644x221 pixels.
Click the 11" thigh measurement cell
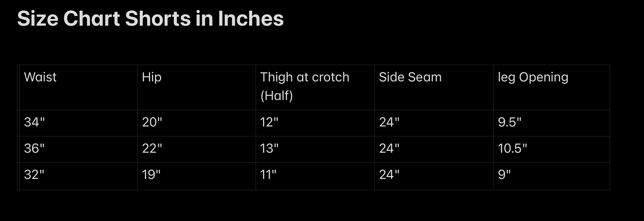pos(268,175)
